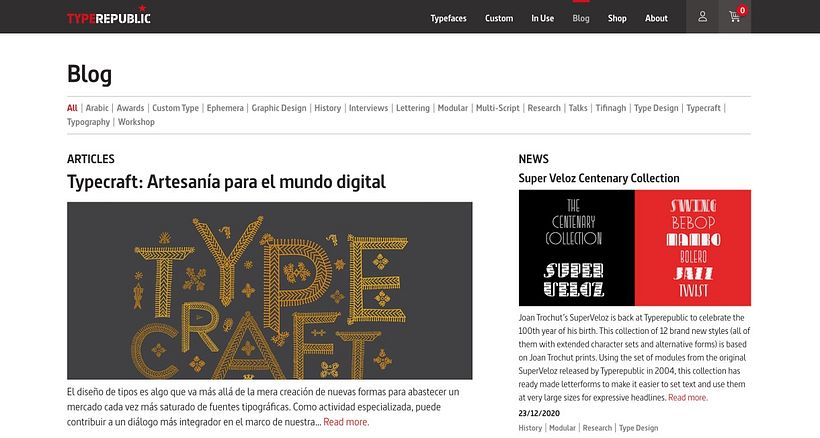This screenshot has height=438, width=820.
Task: Filter blog by History in category bar
Action: (327, 108)
